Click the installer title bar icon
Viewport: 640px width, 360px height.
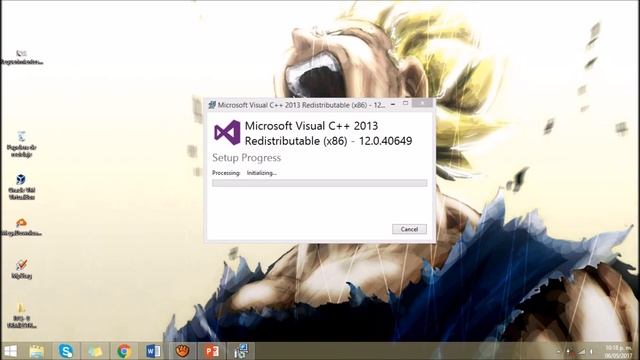click(212, 105)
